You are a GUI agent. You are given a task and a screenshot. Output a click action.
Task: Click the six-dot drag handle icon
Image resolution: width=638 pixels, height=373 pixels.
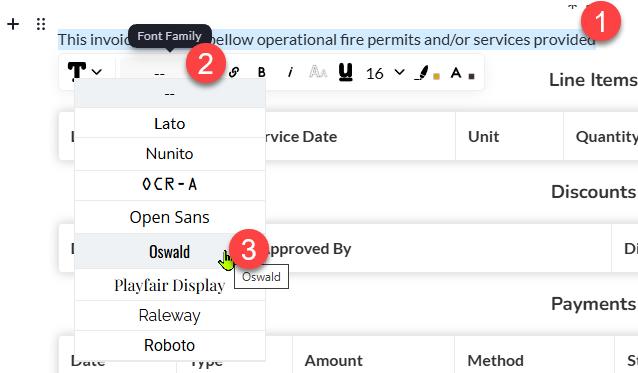point(41,24)
